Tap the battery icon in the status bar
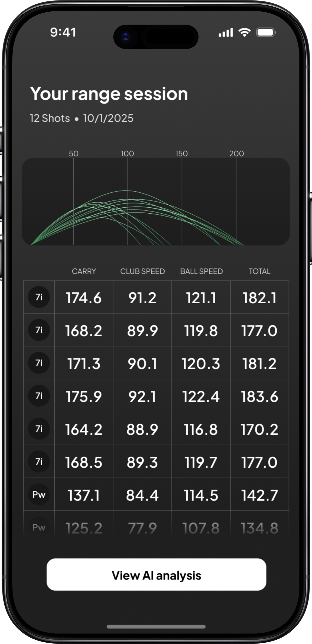The image size is (312, 644). (266, 33)
